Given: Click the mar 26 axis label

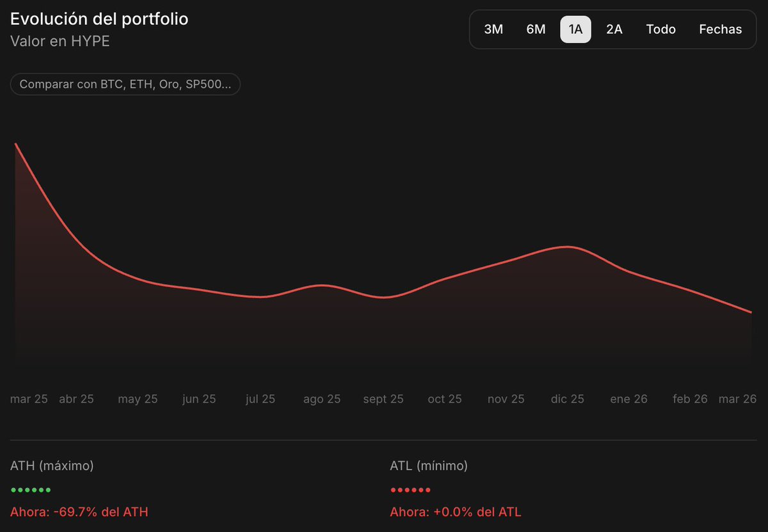Looking at the screenshot, I should pos(738,399).
